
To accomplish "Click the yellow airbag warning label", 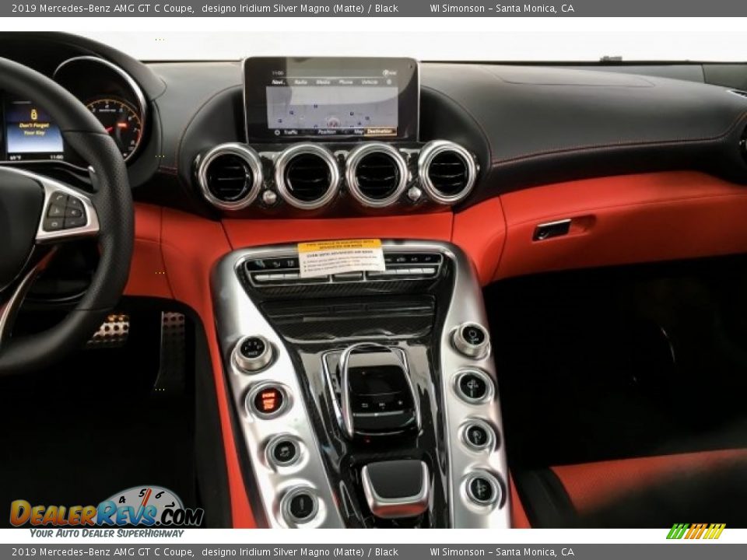I will pyautogui.click(x=341, y=257).
